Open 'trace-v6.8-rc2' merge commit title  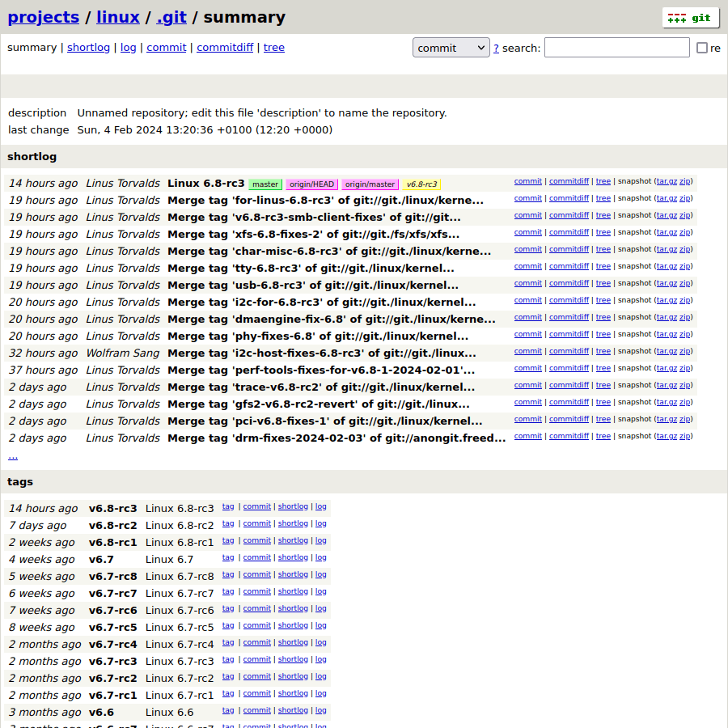tap(321, 387)
